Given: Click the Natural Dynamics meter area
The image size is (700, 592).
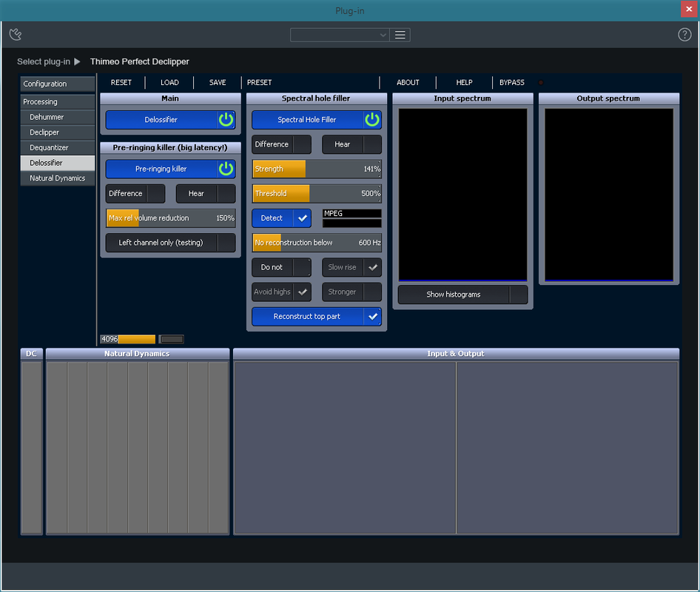Looking at the screenshot, I should pos(138,448).
